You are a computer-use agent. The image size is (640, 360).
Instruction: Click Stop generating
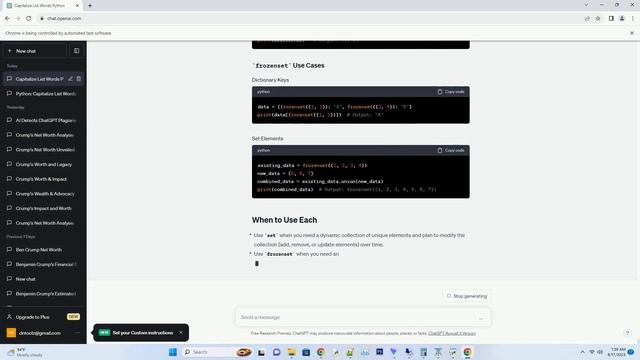[467, 296]
